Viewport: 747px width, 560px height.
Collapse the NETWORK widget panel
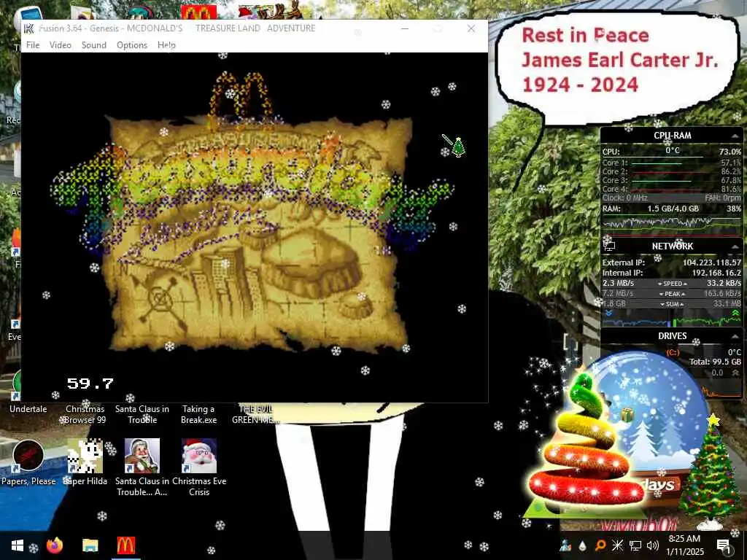735,246
